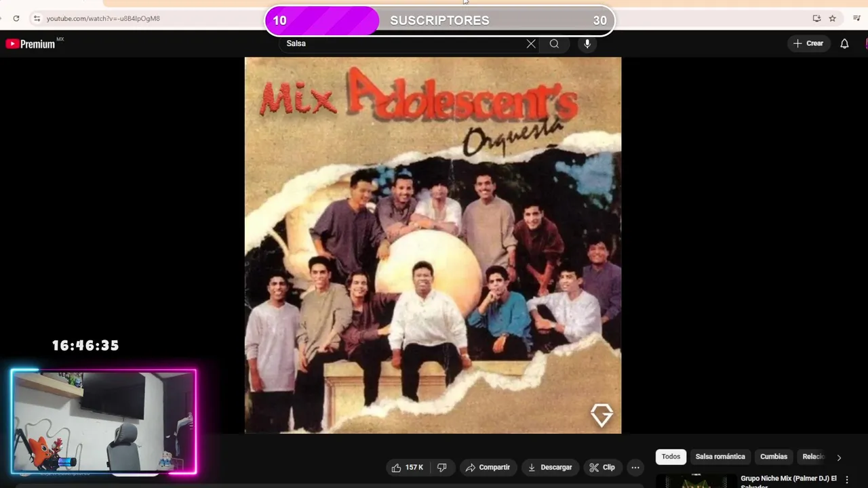This screenshot has height=488, width=868.
Task: Open site information icon beside the URL
Action: click(37, 18)
